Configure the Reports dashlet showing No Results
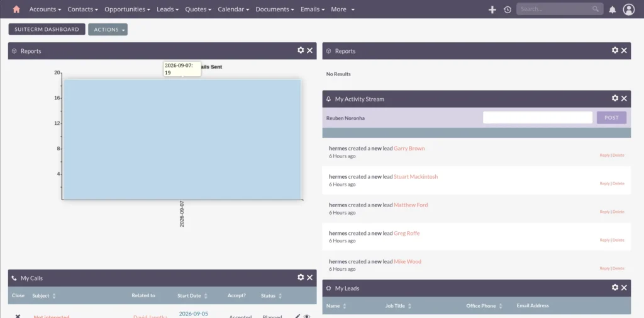 click(615, 50)
